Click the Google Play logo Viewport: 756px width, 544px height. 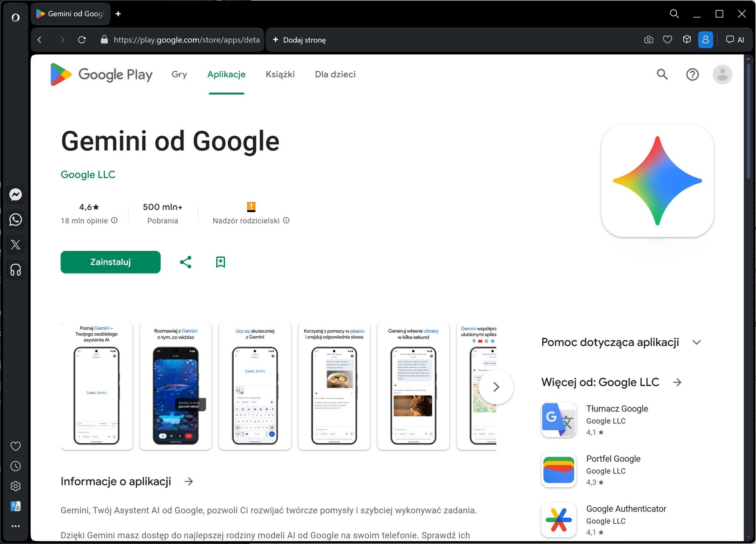tap(102, 74)
